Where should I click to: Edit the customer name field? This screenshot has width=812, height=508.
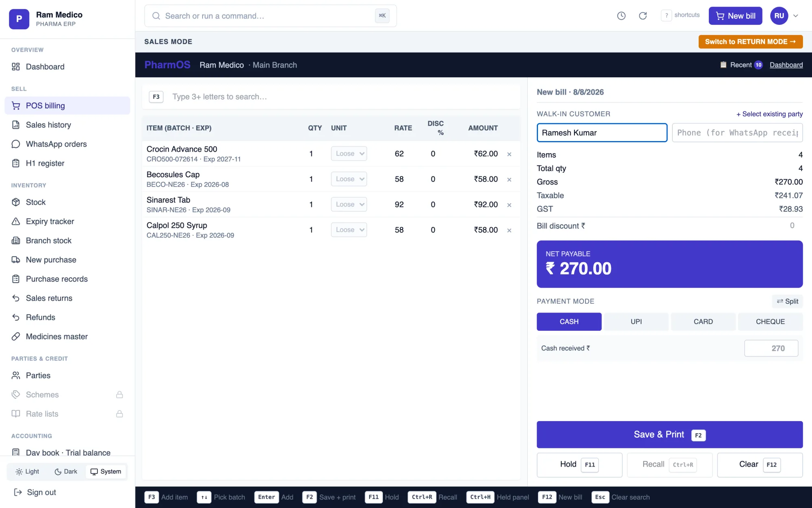(602, 133)
